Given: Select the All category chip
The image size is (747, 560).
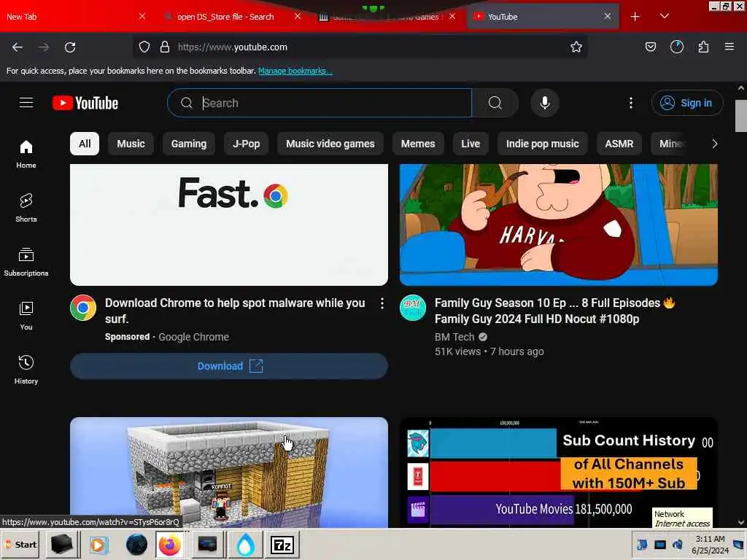Looking at the screenshot, I should (85, 144).
